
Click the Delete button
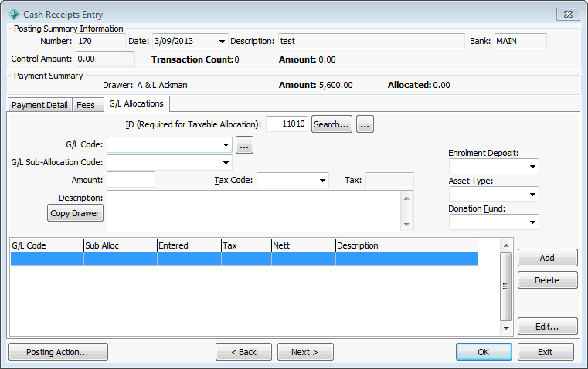[547, 280]
